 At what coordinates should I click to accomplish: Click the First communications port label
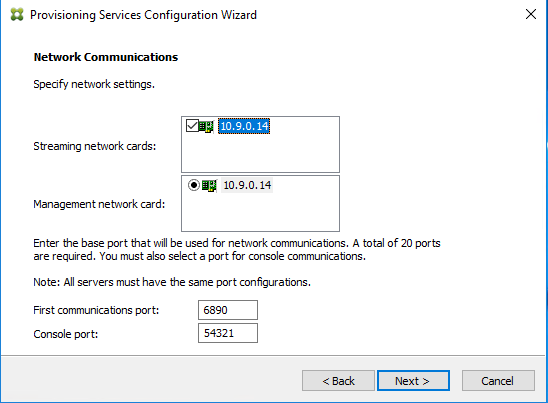click(96, 310)
